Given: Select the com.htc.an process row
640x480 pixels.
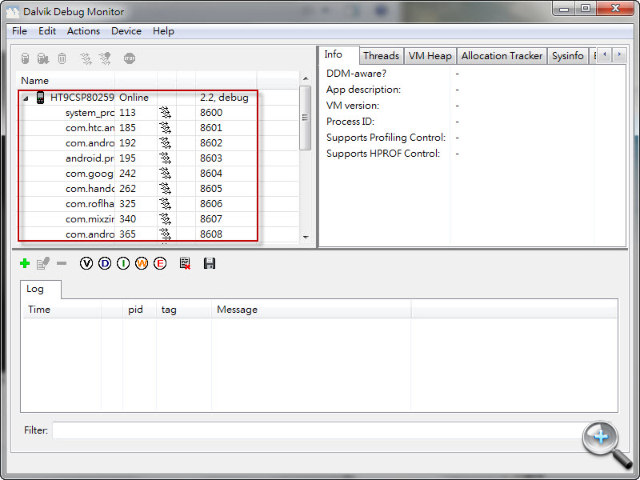Looking at the screenshot, I should coord(158,128).
